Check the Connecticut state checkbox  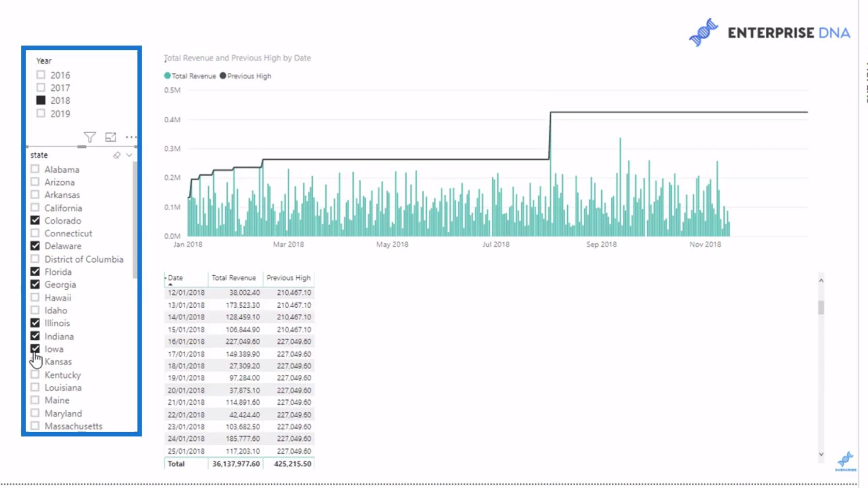click(x=35, y=233)
